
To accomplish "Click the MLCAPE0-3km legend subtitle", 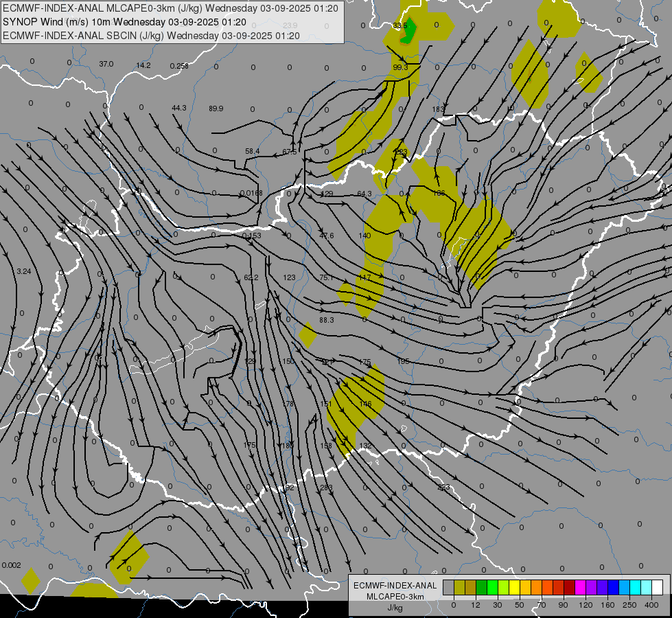I will pyautogui.click(x=395, y=597).
